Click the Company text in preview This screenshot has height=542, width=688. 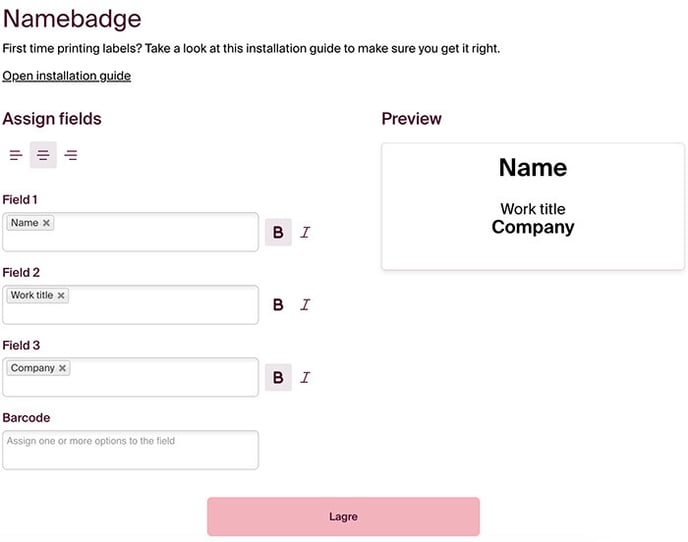point(533,227)
